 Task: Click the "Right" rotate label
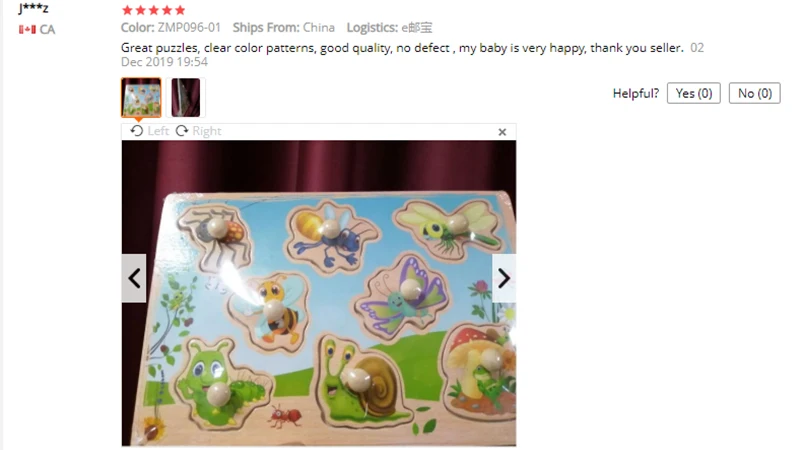(x=207, y=131)
